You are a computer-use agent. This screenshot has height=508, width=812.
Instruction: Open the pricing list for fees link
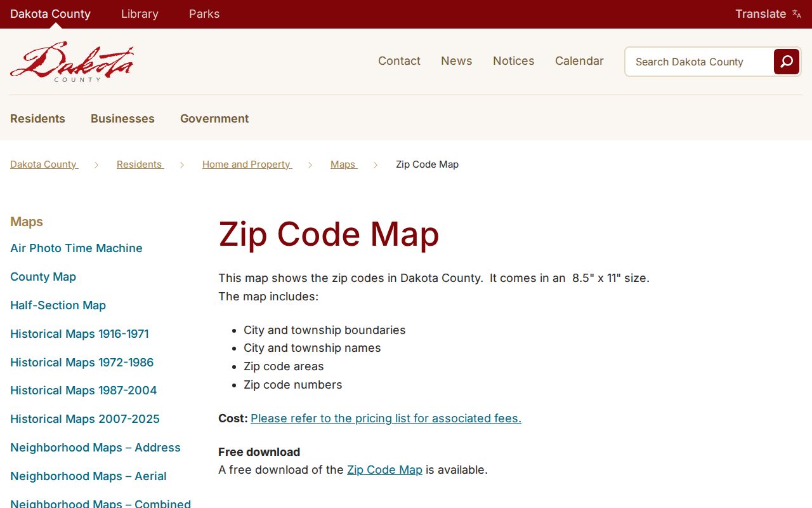click(386, 418)
